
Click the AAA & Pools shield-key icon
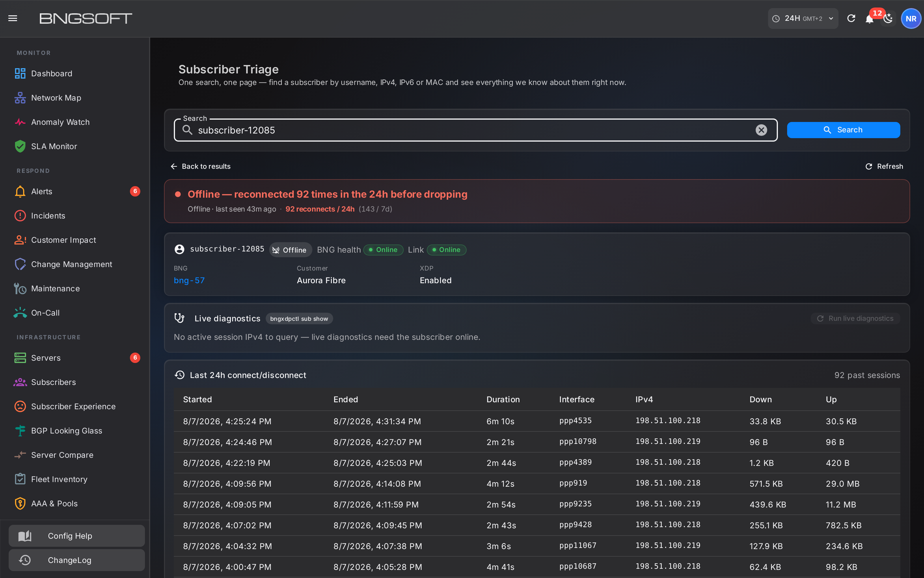click(20, 503)
